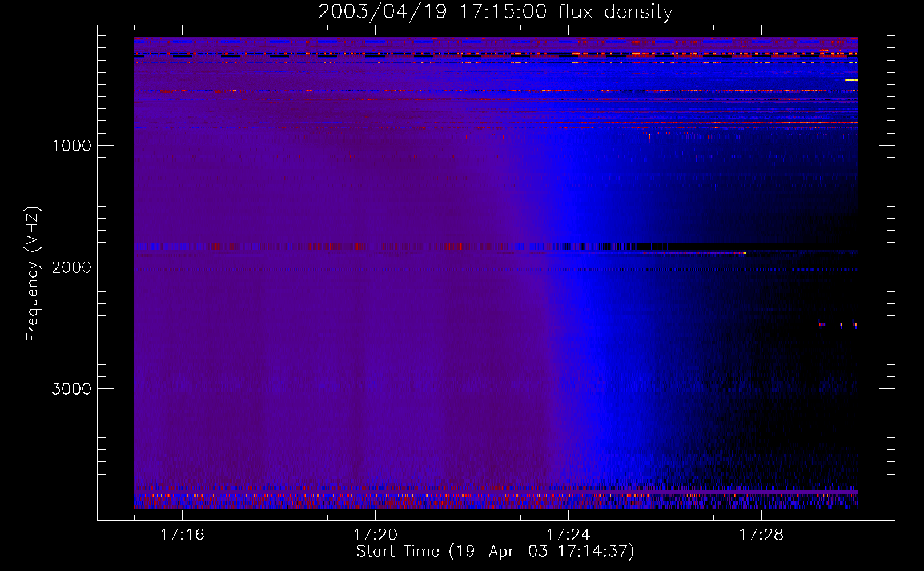Viewport: 924px width, 571px height.
Task: Click the '2000' frequency tick label
Action: pos(71,267)
